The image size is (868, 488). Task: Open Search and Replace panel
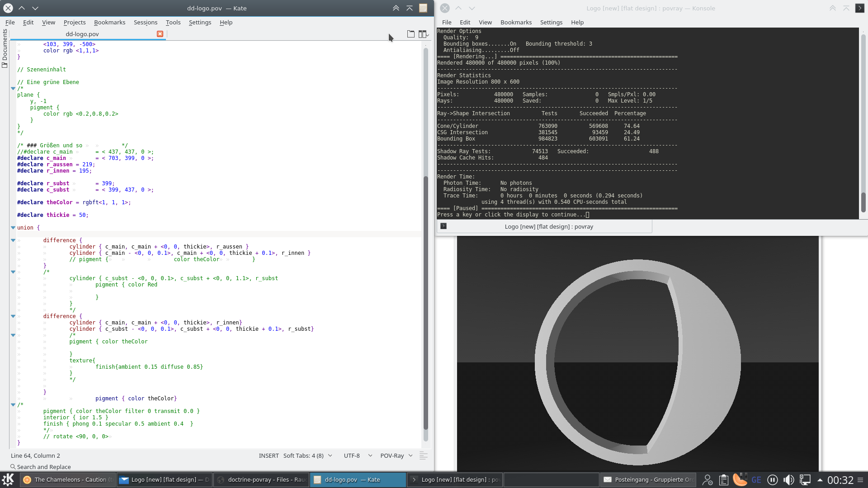(x=41, y=467)
